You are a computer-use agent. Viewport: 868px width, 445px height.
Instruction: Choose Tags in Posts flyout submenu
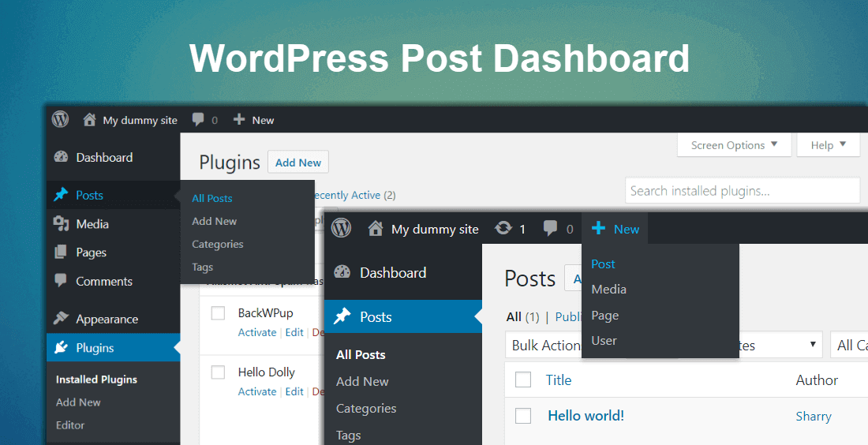click(x=203, y=267)
